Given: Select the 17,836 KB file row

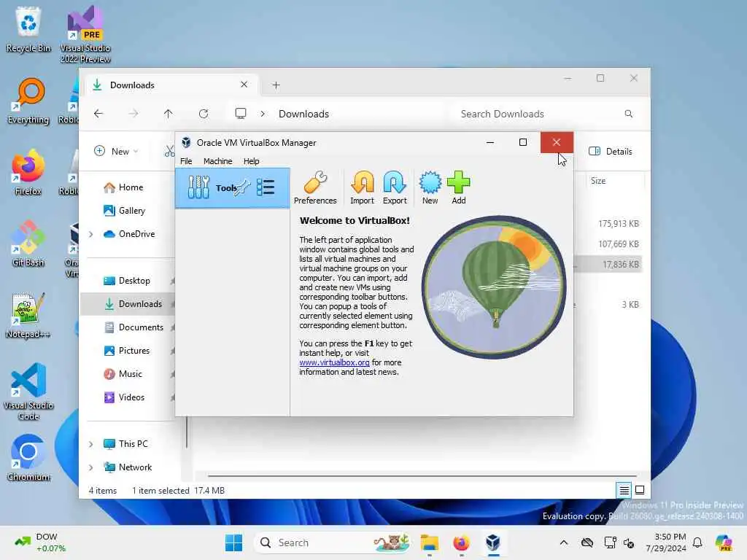Looking at the screenshot, I should [608, 264].
